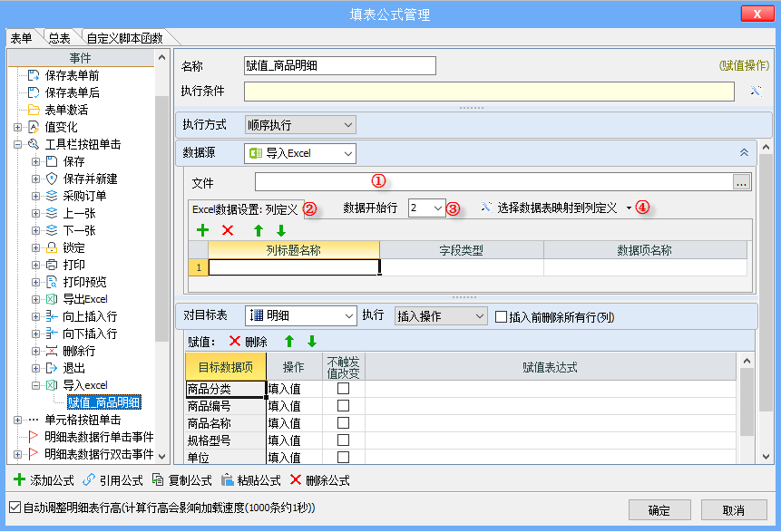
Task: Click the 保存表单前 event icon
Action: 34,75
